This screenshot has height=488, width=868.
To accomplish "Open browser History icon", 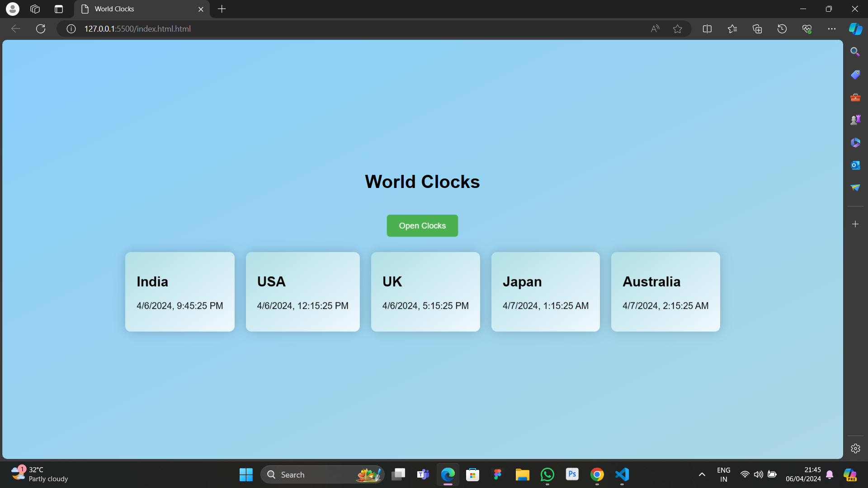I will (x=782, y=29).
